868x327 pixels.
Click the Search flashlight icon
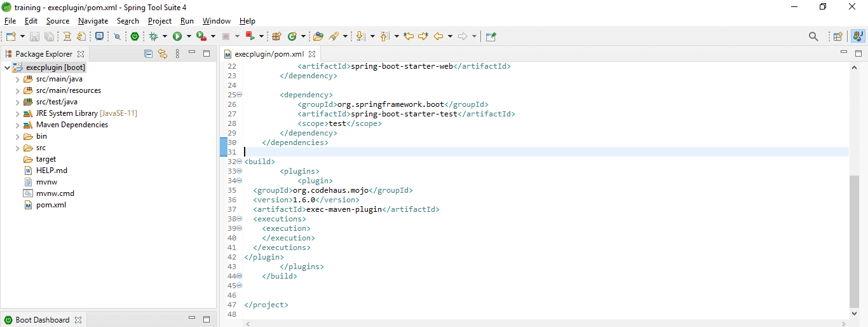click(334, 37)
